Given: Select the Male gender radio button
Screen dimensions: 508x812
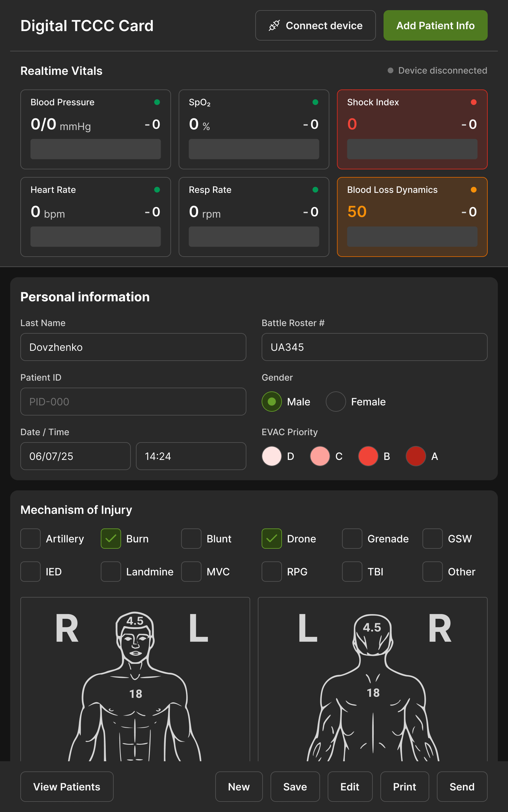Looking at the screenshot, I should click(x=272, y=402).
